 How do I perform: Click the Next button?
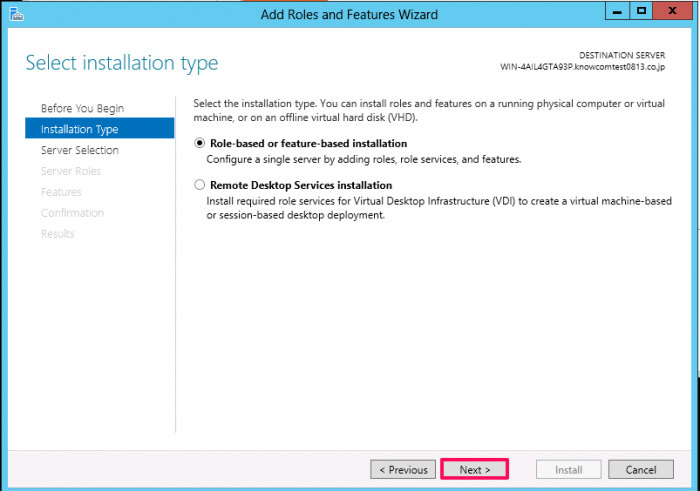pyautogui.click(x=475, y=470)
